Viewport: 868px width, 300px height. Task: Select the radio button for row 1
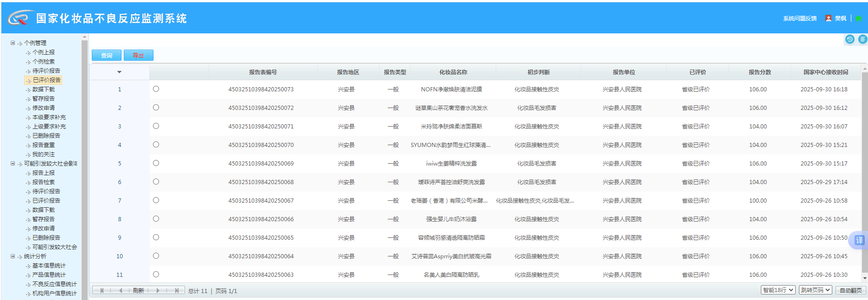click(x=156, y=89)
